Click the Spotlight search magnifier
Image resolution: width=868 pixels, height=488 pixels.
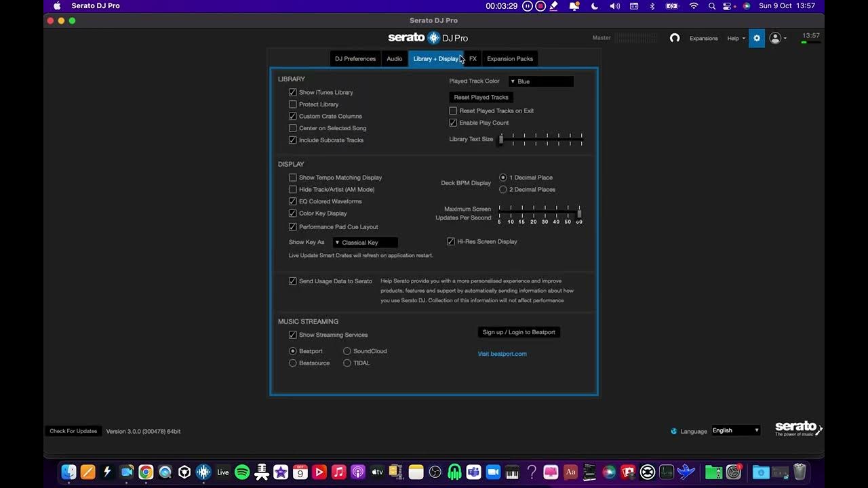click(x=712, y=6)
